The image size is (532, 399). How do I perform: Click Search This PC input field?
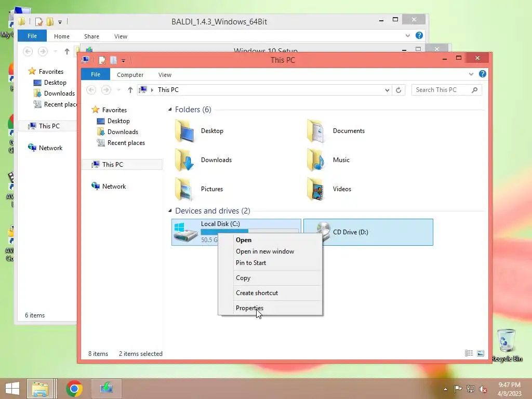click(x=442, y=90)
